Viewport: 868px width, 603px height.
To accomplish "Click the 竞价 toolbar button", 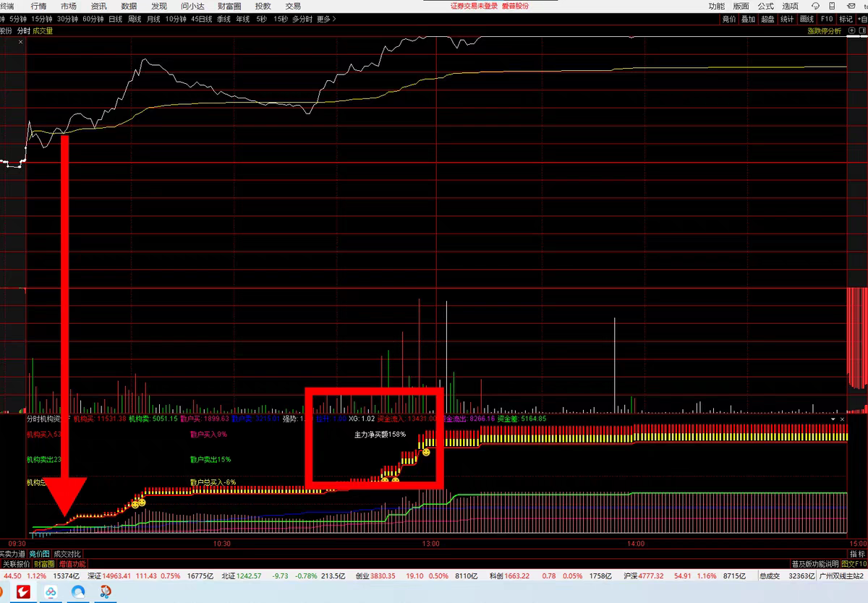I will pyautogui.click(x=729, y=19).
